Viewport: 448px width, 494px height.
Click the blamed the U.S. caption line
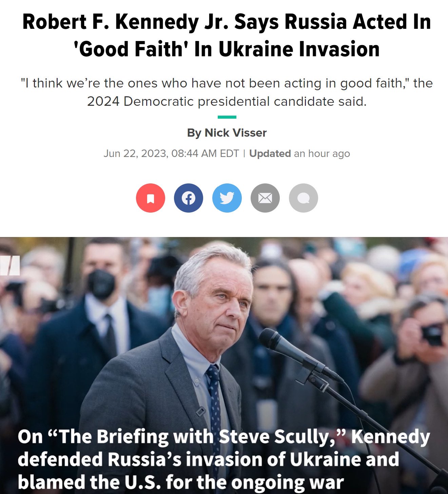pyautogui.click(x=181, y=482)
